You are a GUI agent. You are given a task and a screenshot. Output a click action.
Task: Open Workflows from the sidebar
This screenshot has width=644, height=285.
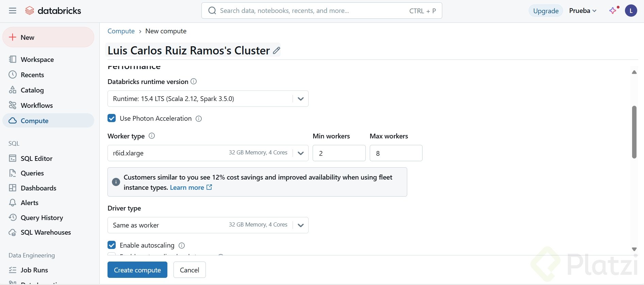[x=36, y=105]
